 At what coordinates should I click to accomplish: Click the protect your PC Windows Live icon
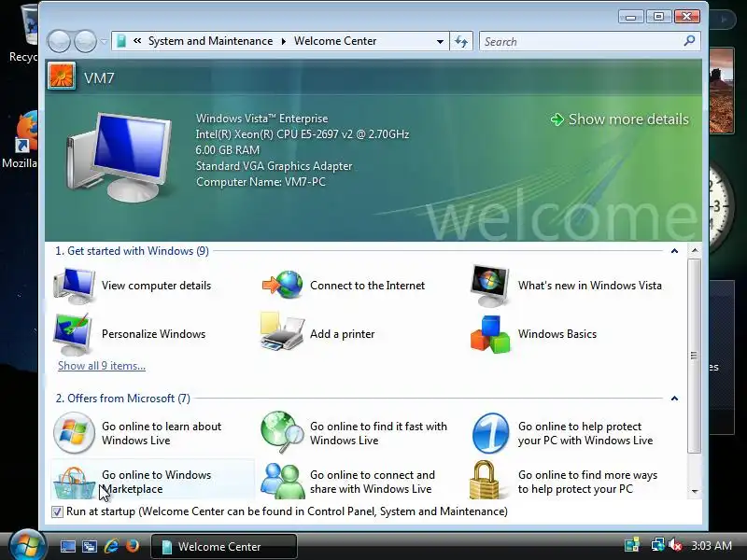491,433
